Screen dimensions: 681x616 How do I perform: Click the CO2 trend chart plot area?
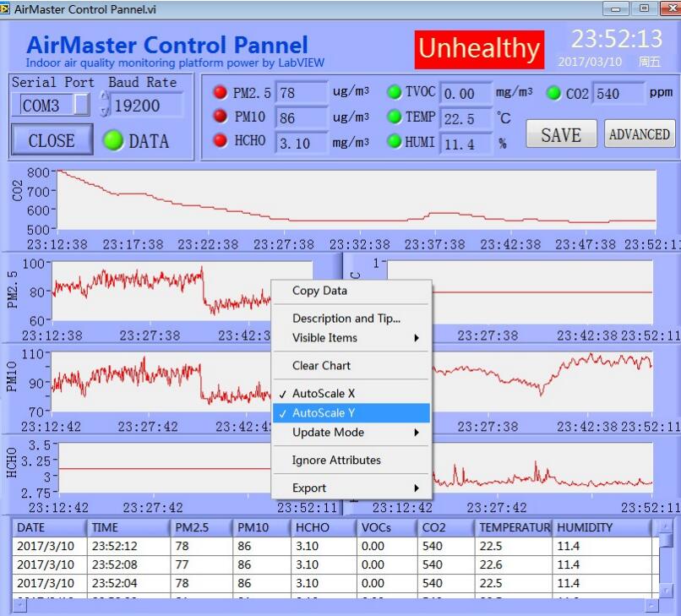pyautogui.click(x=357, y=199)
